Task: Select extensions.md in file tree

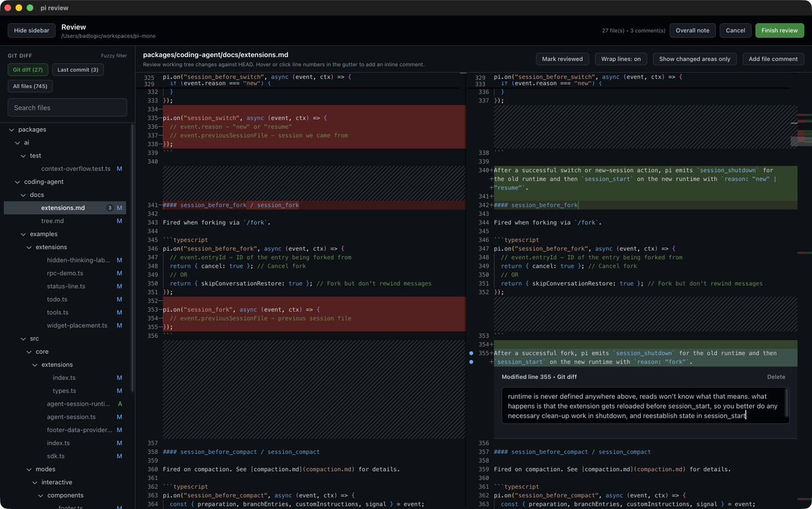Action: pyautogui.click(x=65, y=208)
